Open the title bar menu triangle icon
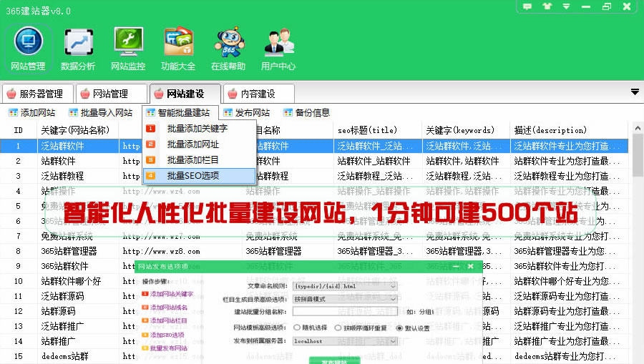Image resolution: width=644 pixels, height=364 pixels. tap(567, 6)
